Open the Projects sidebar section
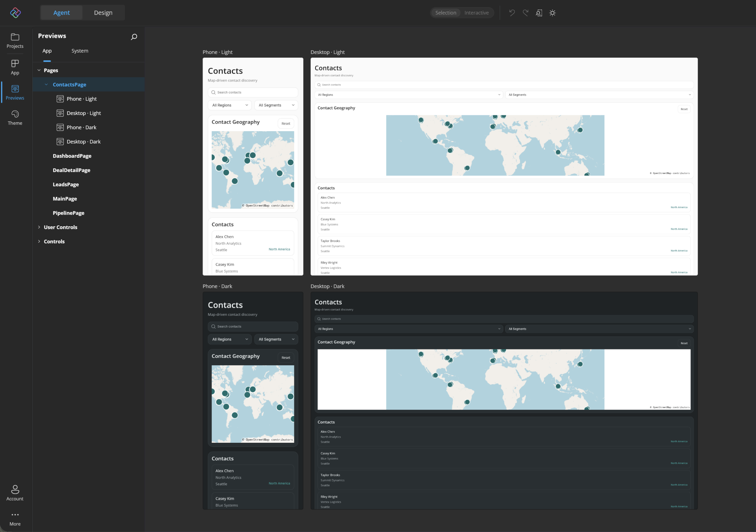This screenshot has height=532, width=756. [15, 41]
